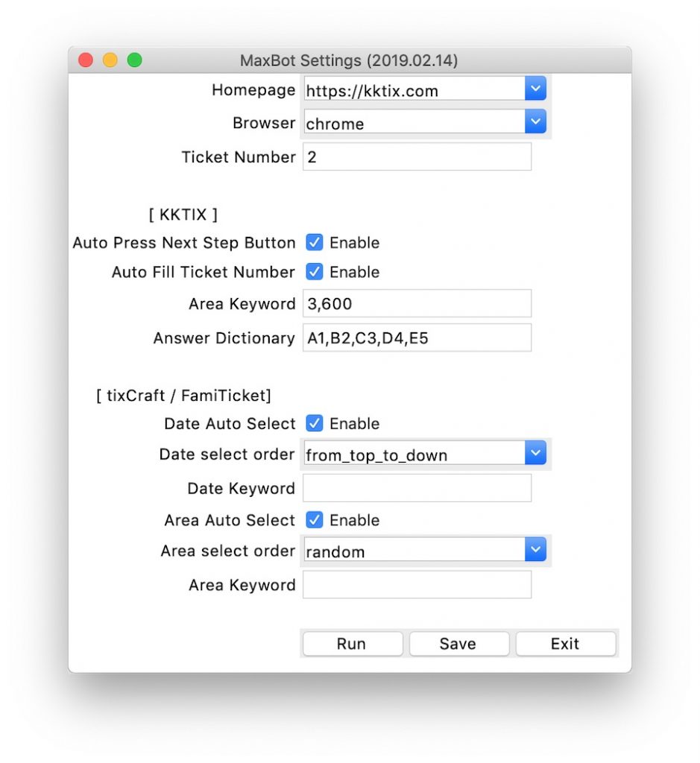
Task: Click the Homepage label
Action: point(253,90)
